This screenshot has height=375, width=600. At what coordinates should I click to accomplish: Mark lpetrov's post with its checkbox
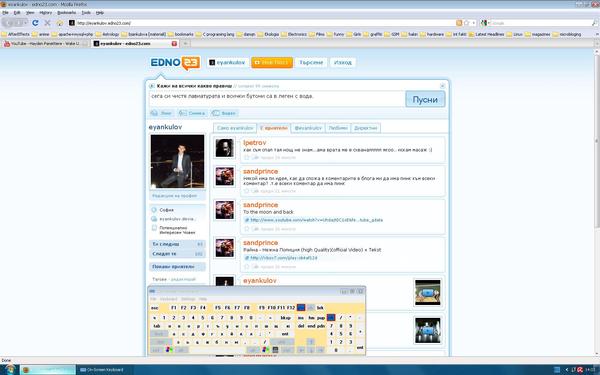tap(246, 158)
